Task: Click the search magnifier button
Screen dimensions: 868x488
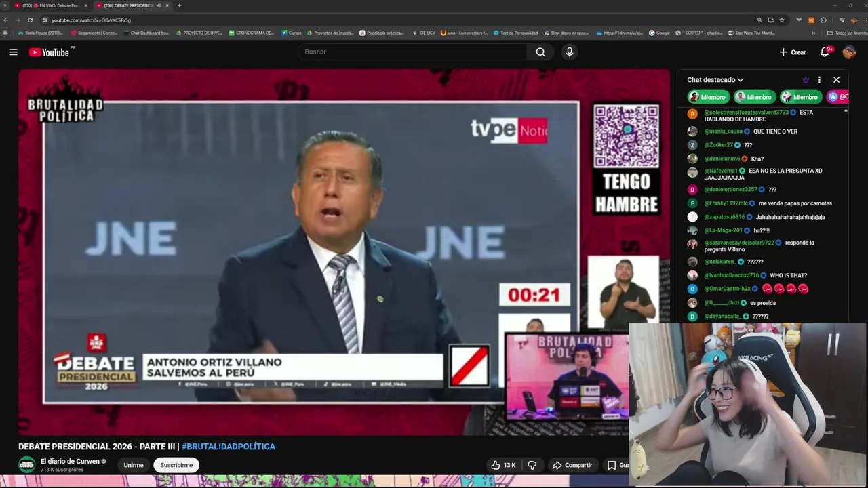Action: [x=540, y=52]
